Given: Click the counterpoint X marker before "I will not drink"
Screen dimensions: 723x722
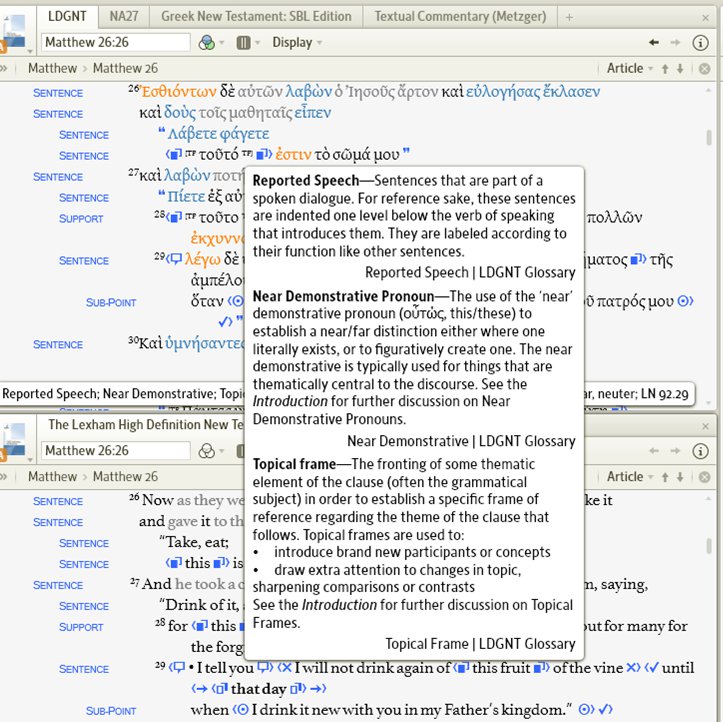Looking at the screenshot, I should (285, 668).
